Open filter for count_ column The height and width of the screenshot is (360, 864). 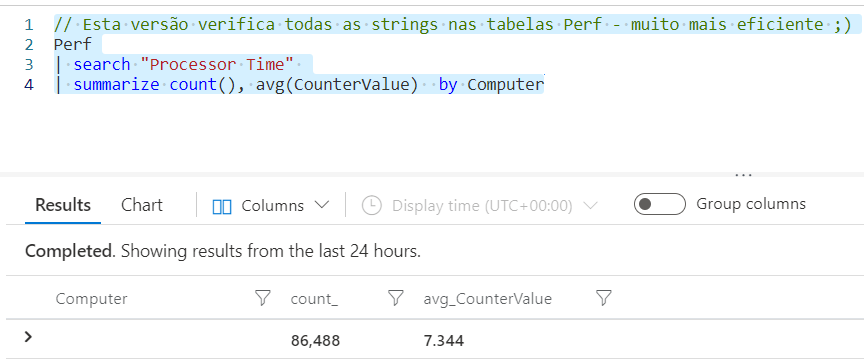coord(395,299)
